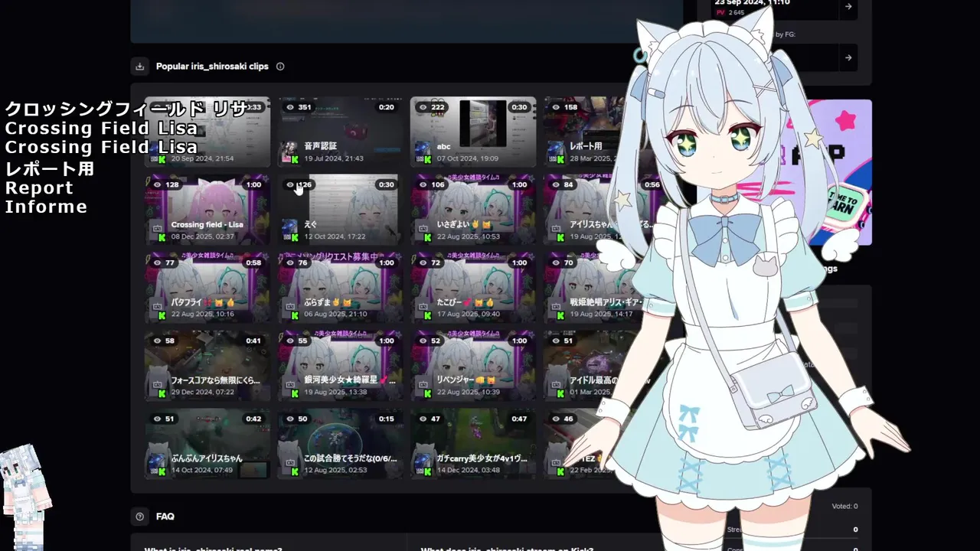The image size is (980, 551).
Task: Open the abc clip title
Action: pyautogui.click(x=444, y=146)
